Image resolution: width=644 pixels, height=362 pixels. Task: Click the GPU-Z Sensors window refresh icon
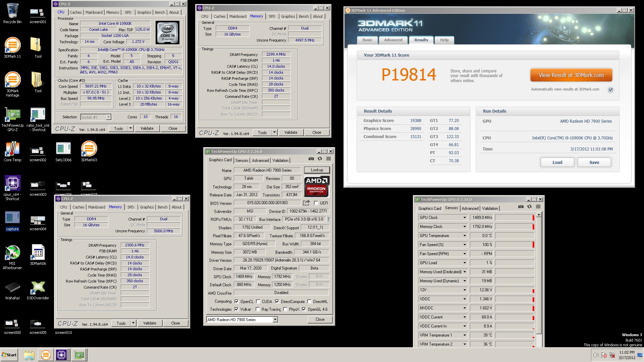pyautogui.click(x=529, y=207)
